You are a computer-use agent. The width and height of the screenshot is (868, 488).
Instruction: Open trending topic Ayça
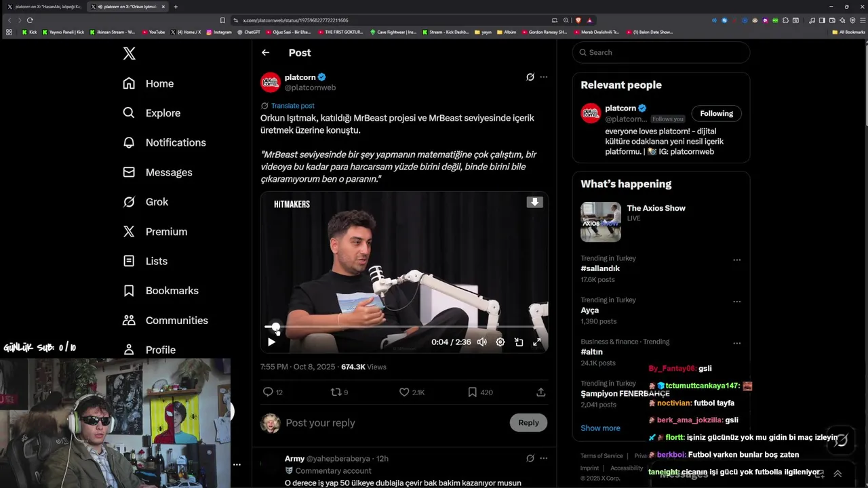[x=589, y=310]
